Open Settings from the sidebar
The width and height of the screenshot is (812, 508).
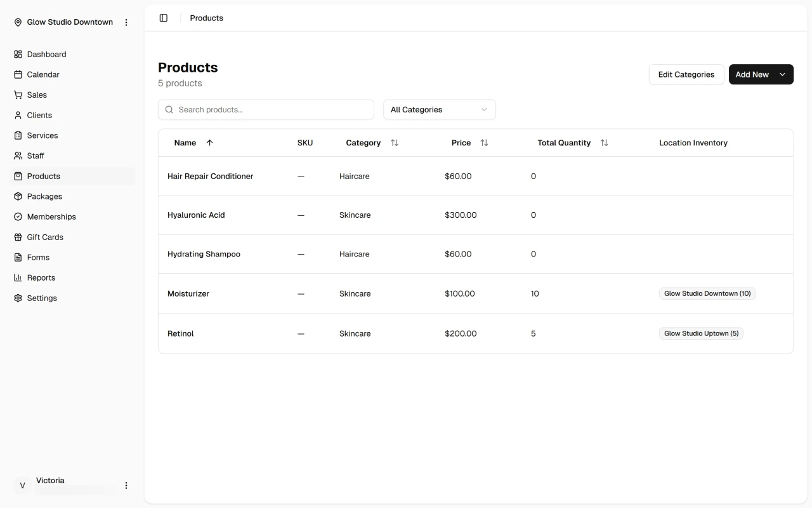tap(72, 298)
